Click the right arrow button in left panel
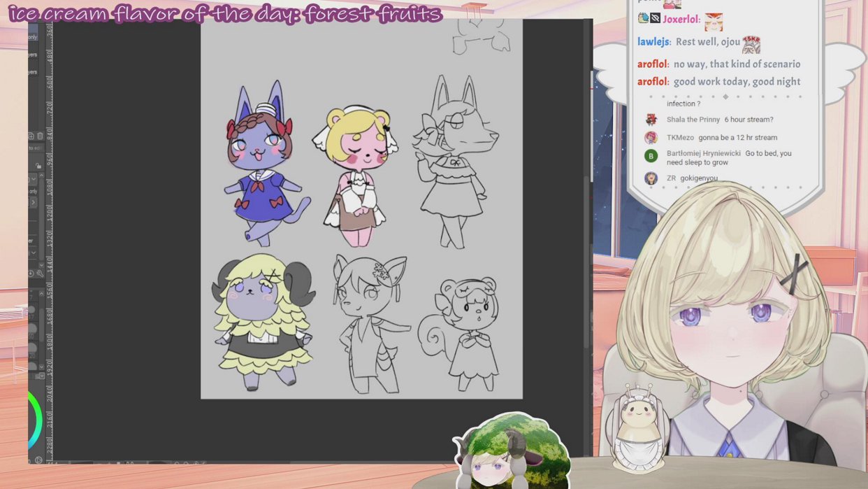 (34, 201)
